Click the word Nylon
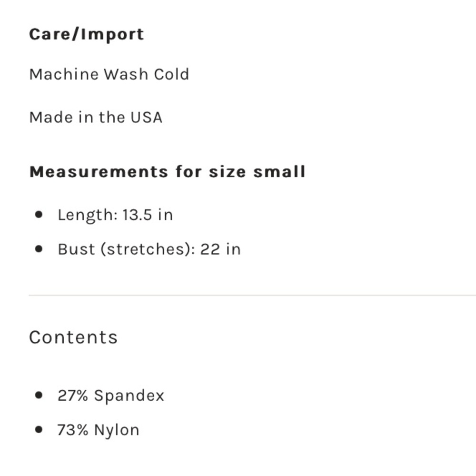This screenshot has width=476, height=476. coord(117,430)
